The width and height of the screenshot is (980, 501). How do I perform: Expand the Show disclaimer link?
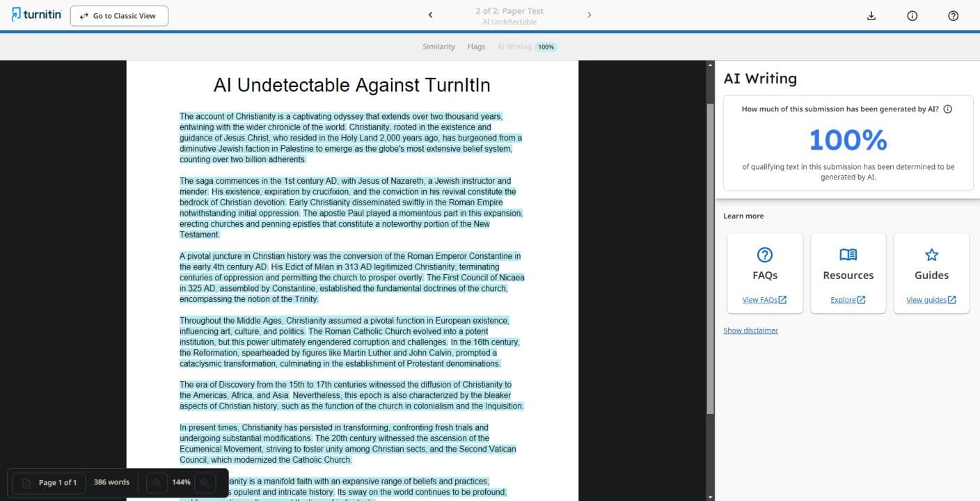pyautogui.click(x=750, y=331)
